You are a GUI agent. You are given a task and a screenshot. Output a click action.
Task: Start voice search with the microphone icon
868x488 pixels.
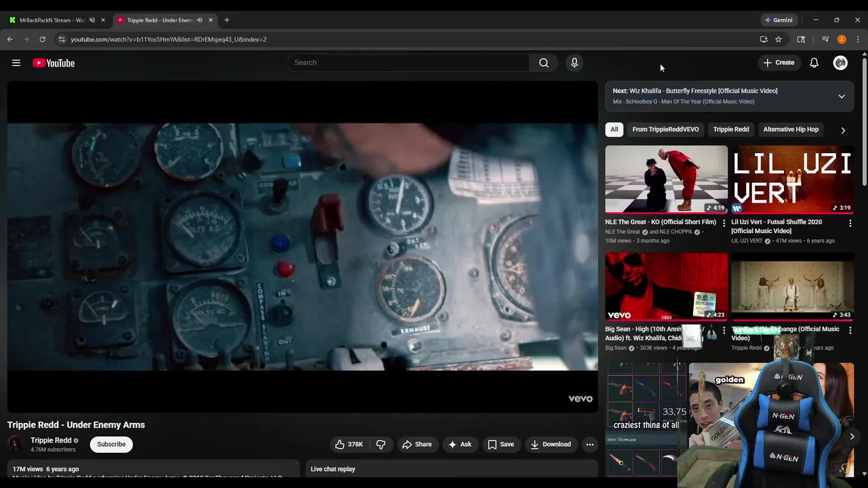pos(574,62)
